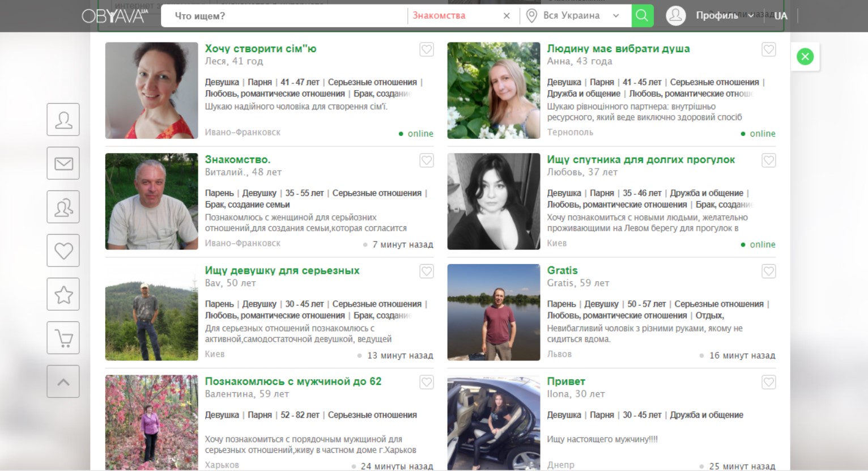The image size is (868, 471).
Task: Open favorites heart in left sidebar
Action: pyautogui.click(x=63, y=251)
